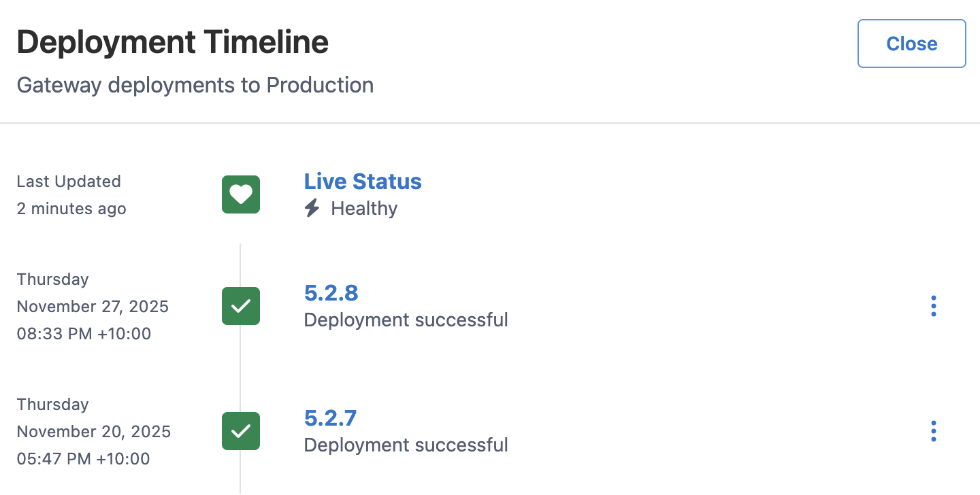Viewport: 980px width, 495px height.
Task: Click the green heart health status icon
Action: click(x=240, y=194)
